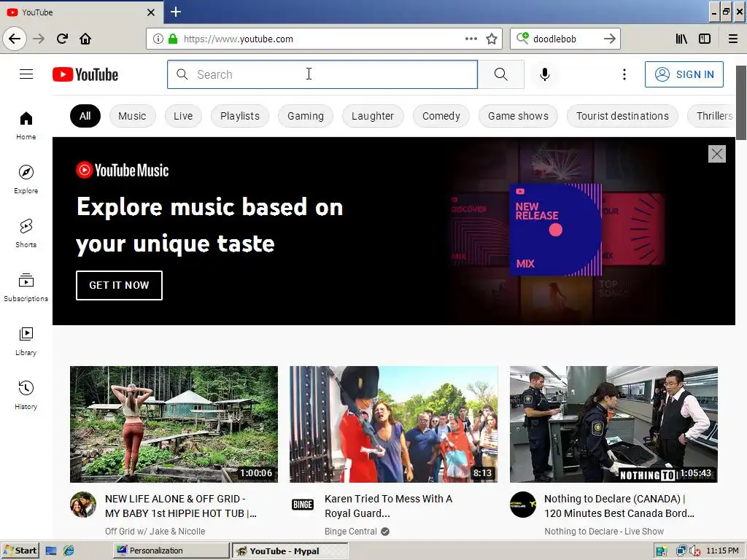747x560 pixels.
Task: Open NEW LIFE ALONE & OFF GRID title
Action: (x=181, y=506)
